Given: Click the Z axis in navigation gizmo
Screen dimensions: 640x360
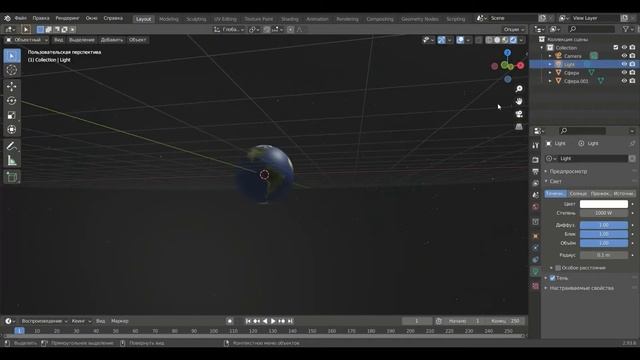Looking at the screenshot, I should click(x=507, y=53).
